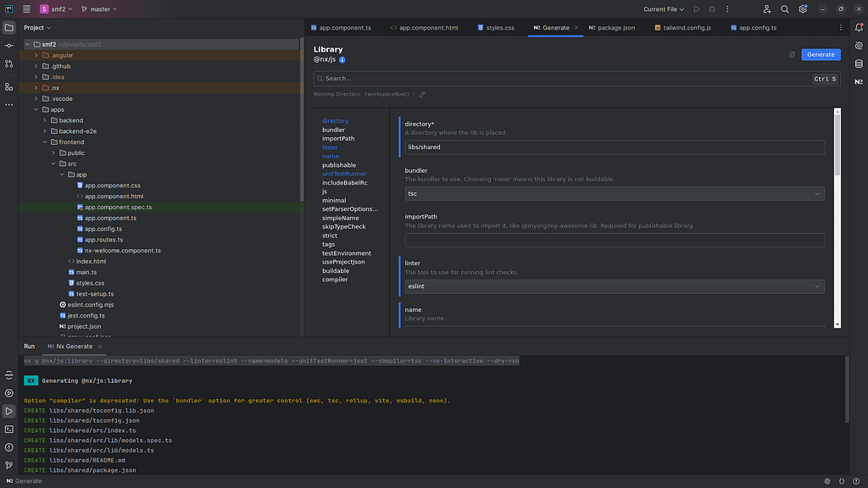Expand the backend folder
This screenshot has width=868, height=488.
pos(45,120)
